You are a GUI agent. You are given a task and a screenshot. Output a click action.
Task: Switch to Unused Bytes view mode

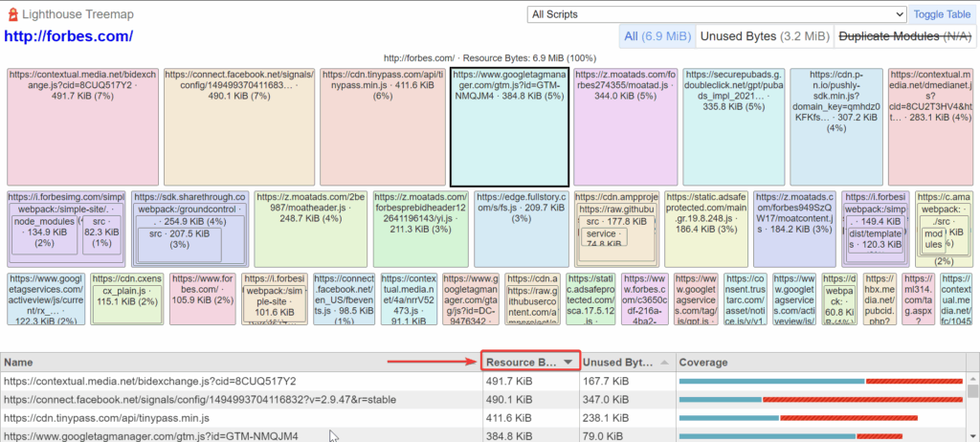pyautogui.click(x=764, y=36)
